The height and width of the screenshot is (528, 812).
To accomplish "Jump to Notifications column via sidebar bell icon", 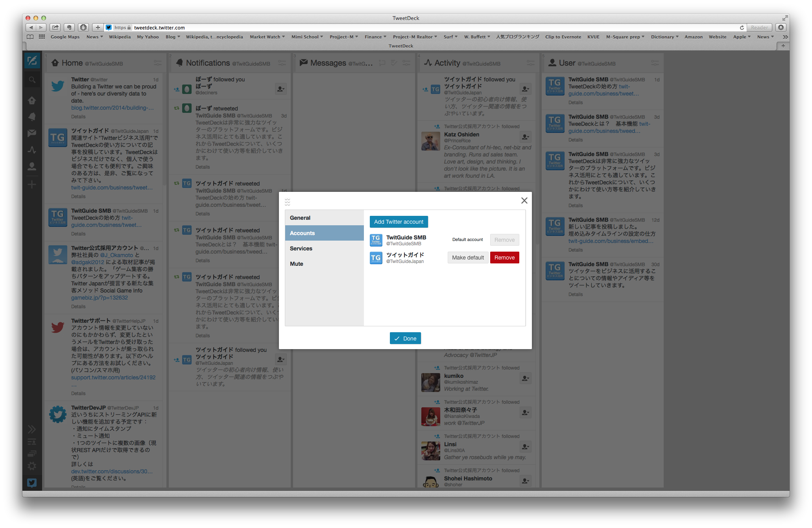I will click(x=32, y=117).
